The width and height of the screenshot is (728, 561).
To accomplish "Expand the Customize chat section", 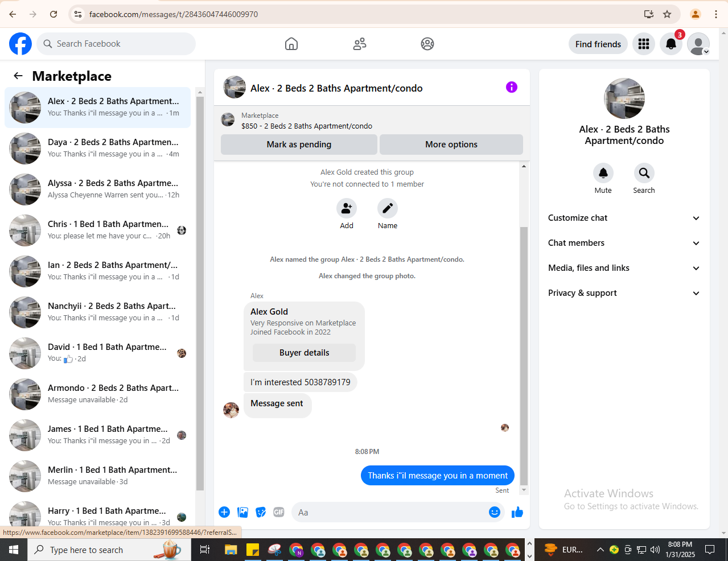I will tap(624, 218).
